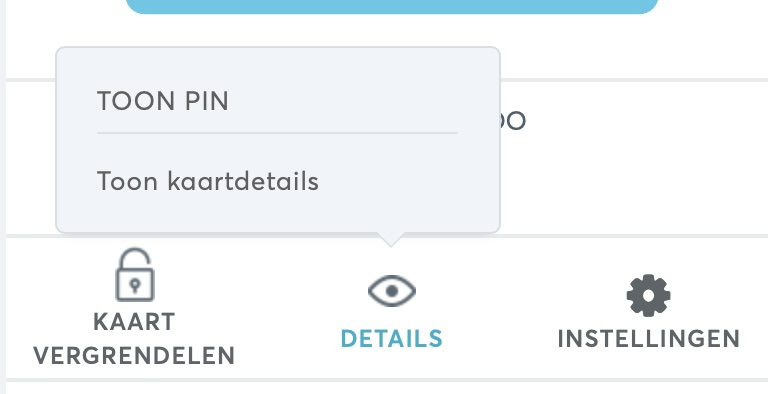This screenshot has height=394, width=768.
Task: Toggle card lock with the padlock
Action: coord(135,274)
